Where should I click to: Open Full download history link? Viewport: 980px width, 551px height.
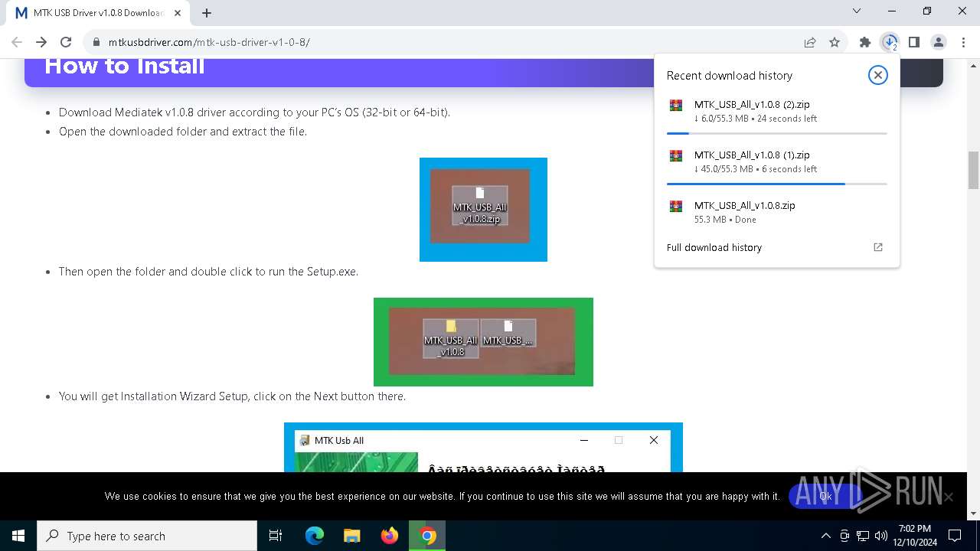coord(714,247)
